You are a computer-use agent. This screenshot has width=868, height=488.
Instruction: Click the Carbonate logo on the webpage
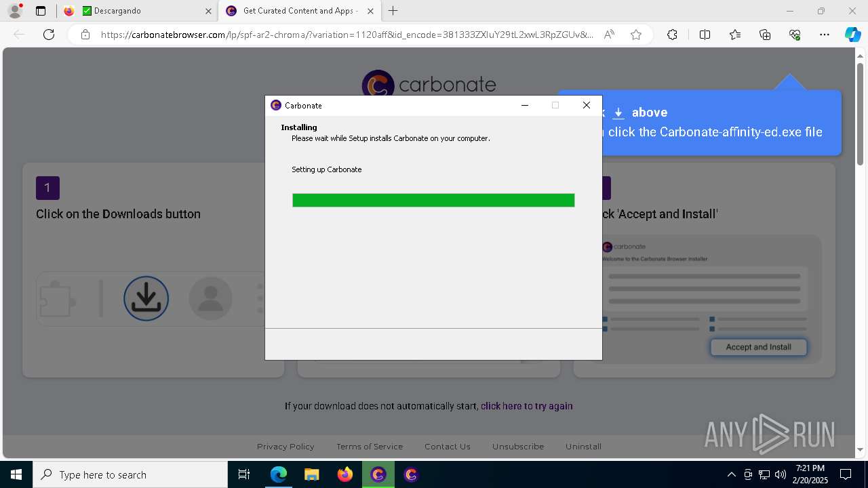429,85
